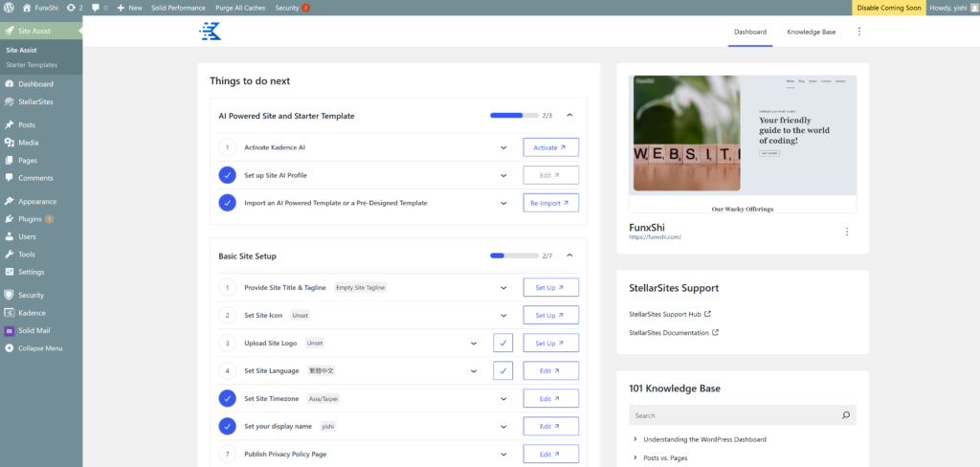Toggle the checkbox for Set Site Language

(x=503, y=370)
